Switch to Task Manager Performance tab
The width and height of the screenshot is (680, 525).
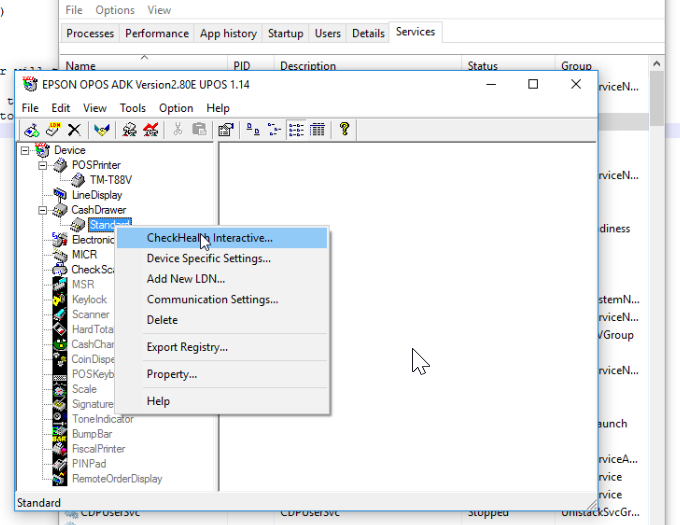[x=157, y=33]
